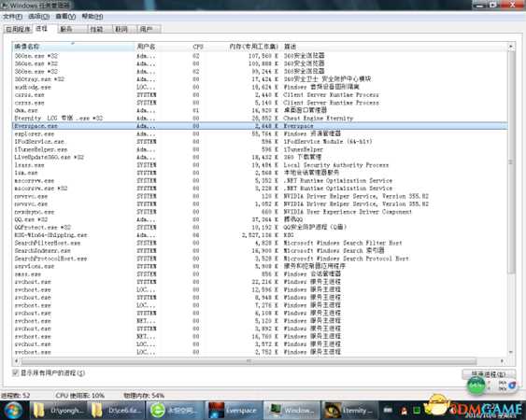Open the 360 browser taskbar icon
Image resolution: width=526 pixels, height=420 pixels.
(175, 411)
